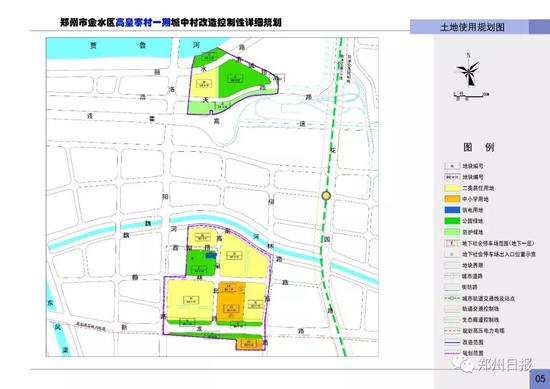Viewport: 550px width, 389px height.
Task: Click the 轨道交通控制线 legend symbol
Action: pos(452,309)
